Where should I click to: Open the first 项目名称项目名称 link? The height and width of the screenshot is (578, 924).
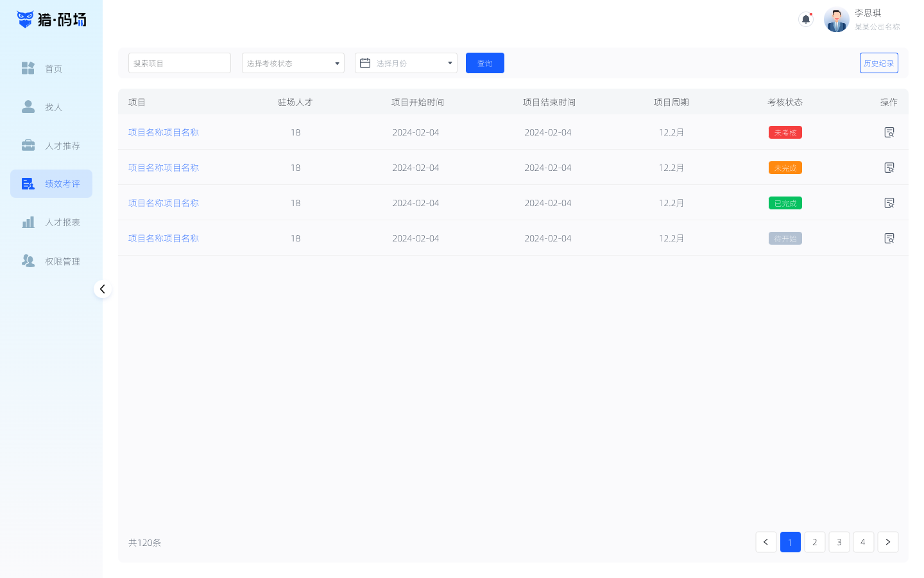pos(164,132)
